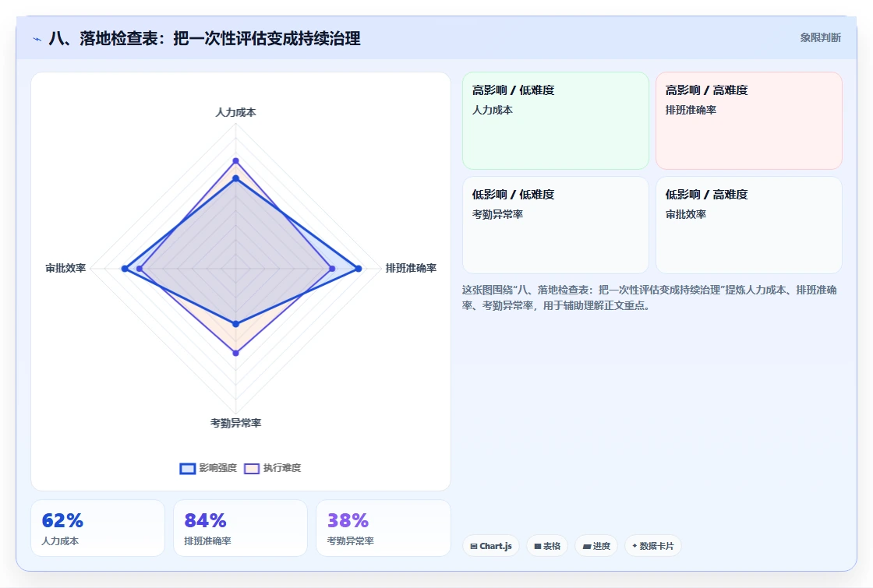Click the 审批效率 axis label on radar

coord(65,268)
